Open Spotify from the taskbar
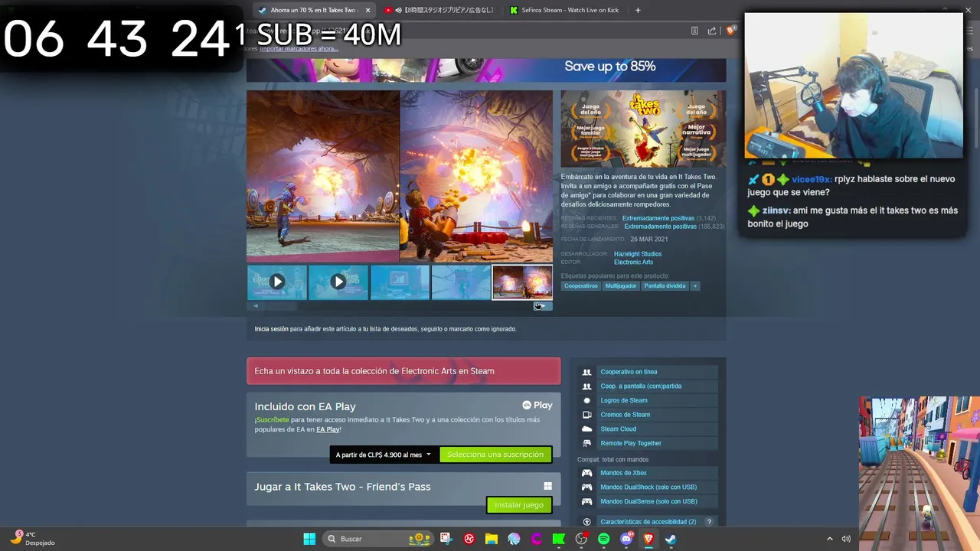980x551 pixels. [603, 539]
